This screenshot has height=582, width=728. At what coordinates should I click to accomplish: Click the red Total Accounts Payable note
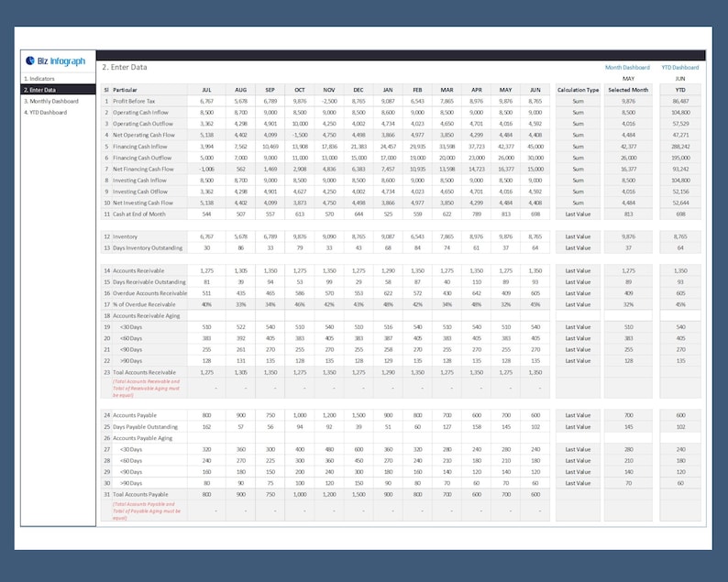pos(147,511)
